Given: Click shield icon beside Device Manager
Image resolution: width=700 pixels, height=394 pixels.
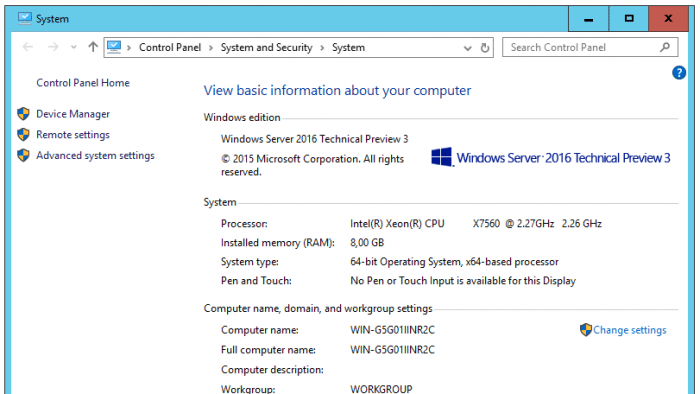Looking at the screenshot, I should point(23,114).
